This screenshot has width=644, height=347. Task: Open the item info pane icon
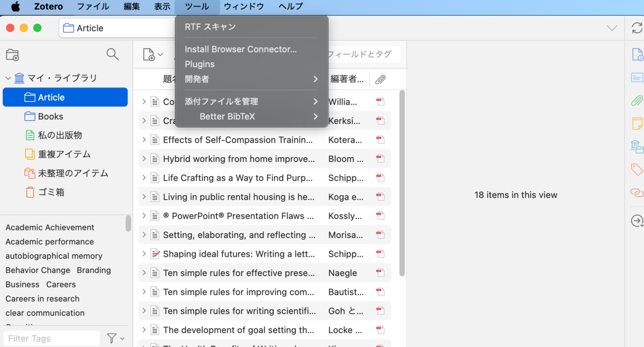click(637, 54)
